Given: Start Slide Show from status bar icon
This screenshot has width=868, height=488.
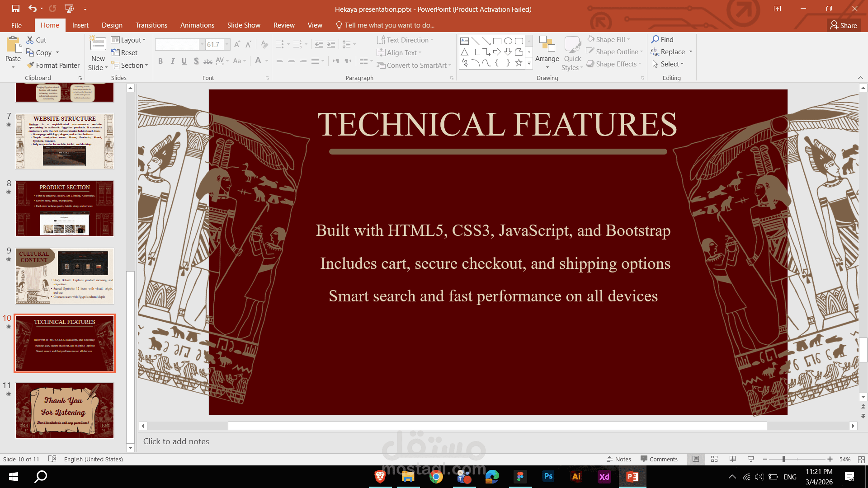Looking at the screenshot, I should tap(751, 459).
